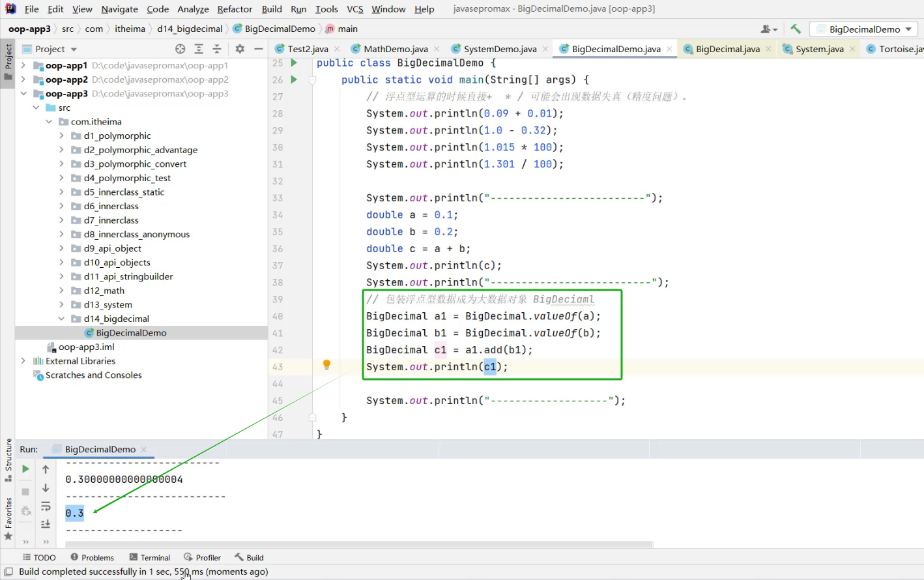Screen dimensions: 924x580
Task: Click the down arrow in Run panel
Action: click(46, 487)
